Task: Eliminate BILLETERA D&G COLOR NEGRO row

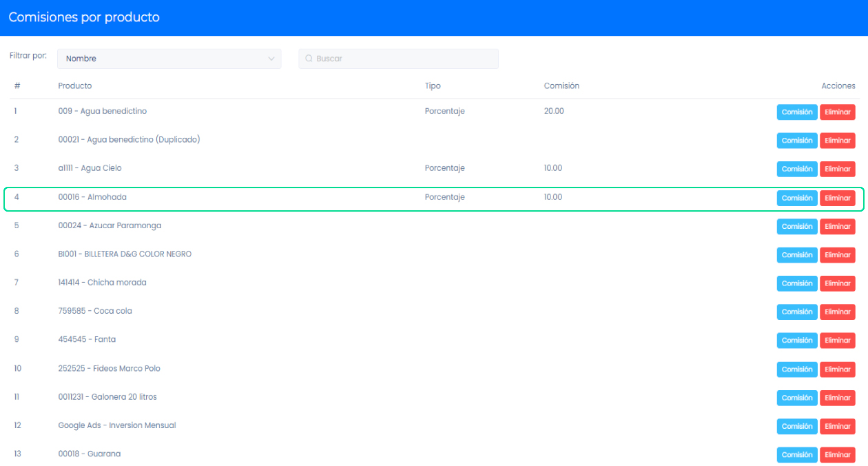Action: tap(837, 255)
